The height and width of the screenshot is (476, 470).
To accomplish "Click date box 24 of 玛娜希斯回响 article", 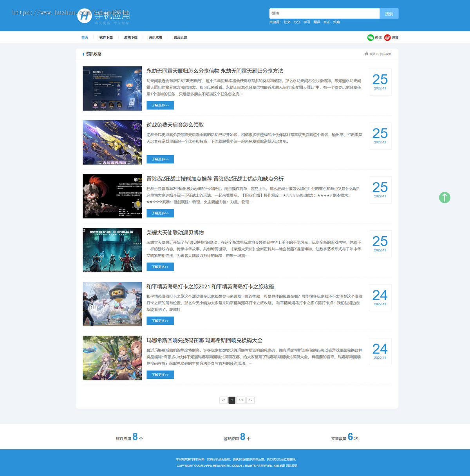I will tap(380, 351).
